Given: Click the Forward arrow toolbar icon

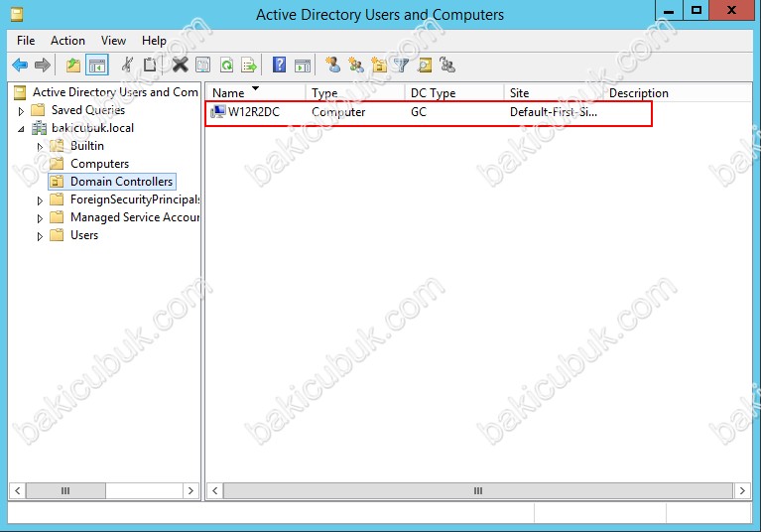Looking at the screenshot, I should (x=43, y=65).
